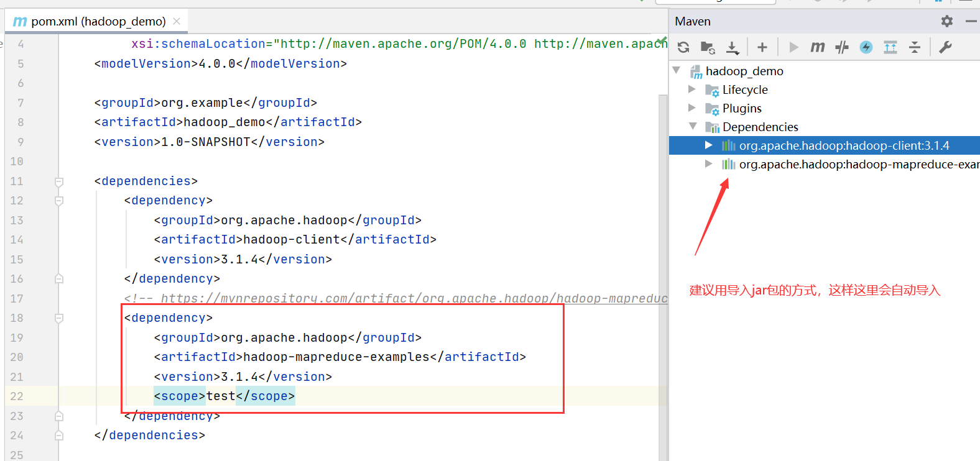Click the mvnrepository.com URL comment on line 17
Screen dimensions: 980x461
coord(414,299)
